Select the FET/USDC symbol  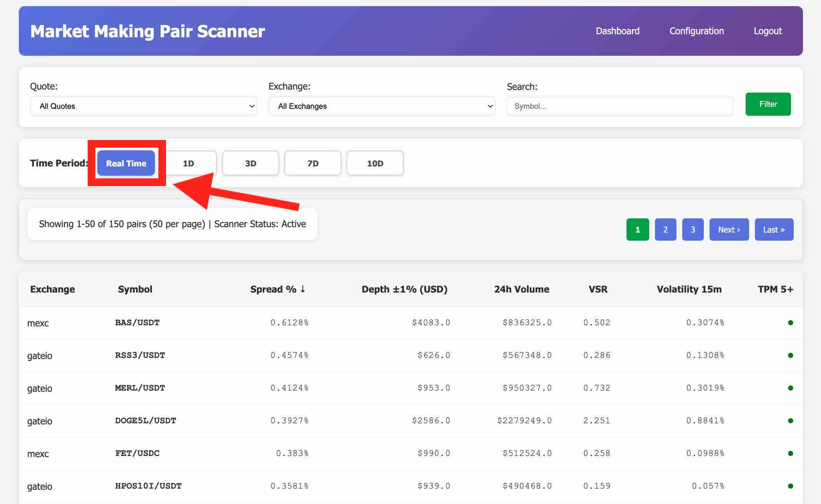(x=137, y=453)
